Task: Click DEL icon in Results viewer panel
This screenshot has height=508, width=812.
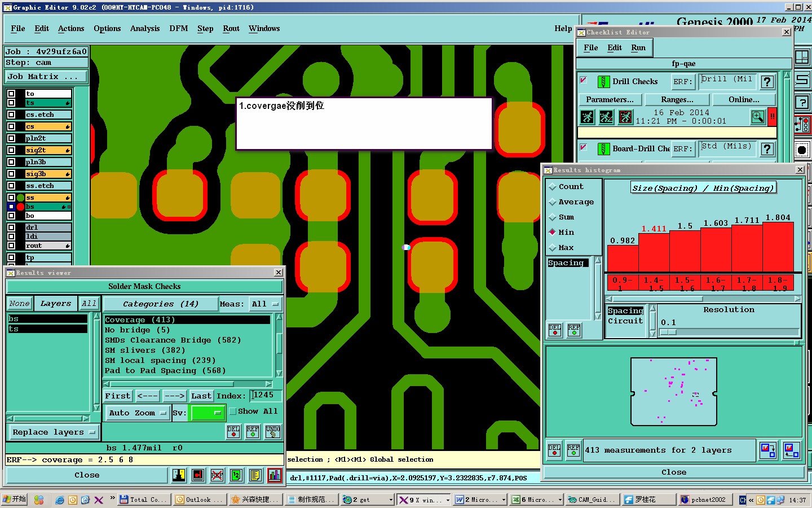Action: tap(233, 432)
